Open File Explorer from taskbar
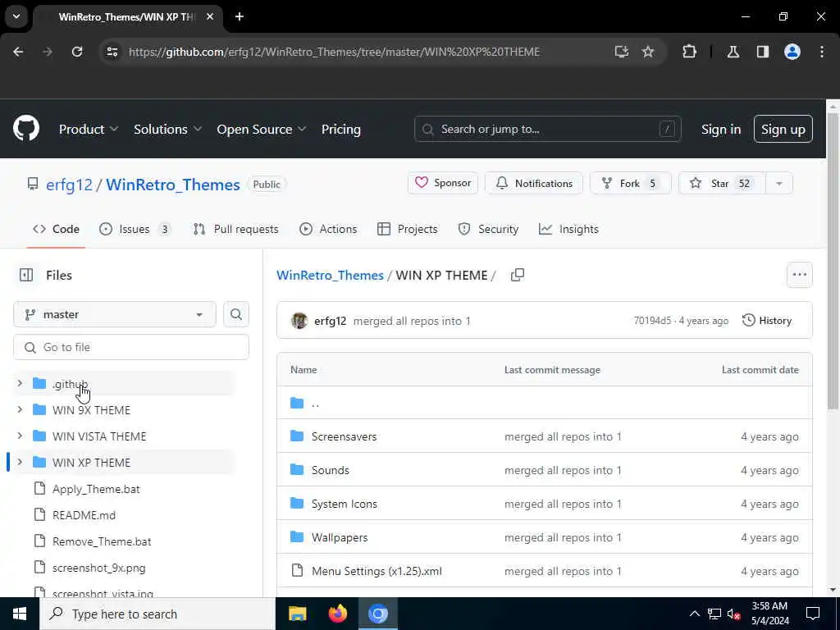Viewport: 840px width, 630px height. [x=297, y=614]
